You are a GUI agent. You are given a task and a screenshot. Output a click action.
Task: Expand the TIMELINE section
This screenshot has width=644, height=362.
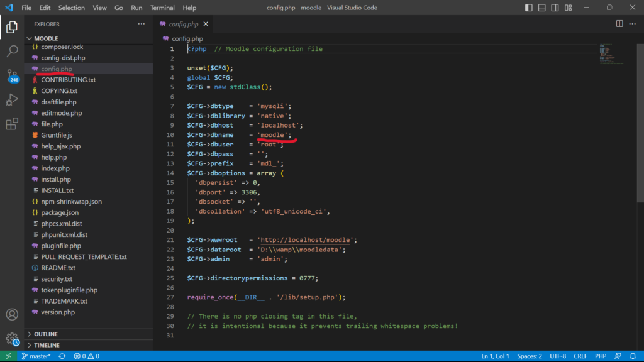[x=47, y=345]
